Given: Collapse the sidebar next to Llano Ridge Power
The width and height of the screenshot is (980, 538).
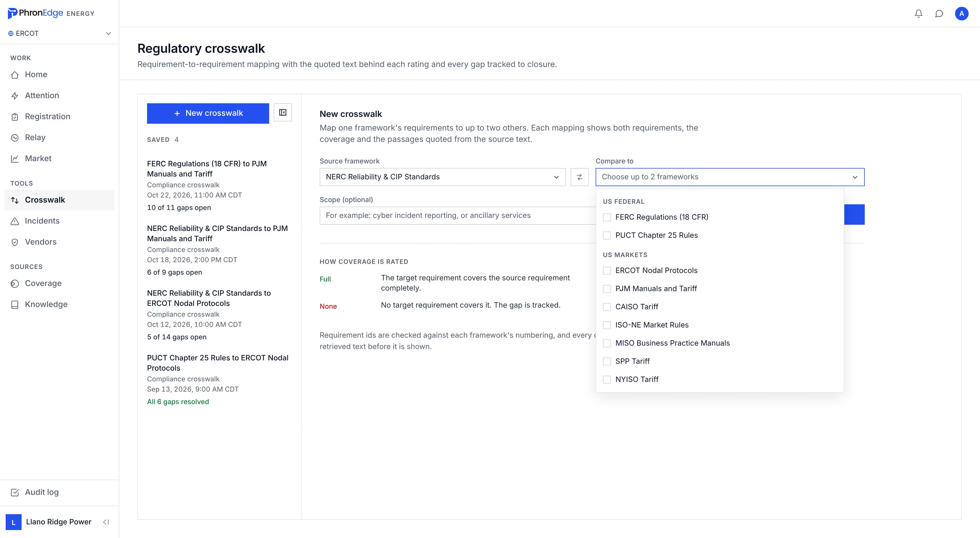Looking at the screenshot, I should [106, 522].
